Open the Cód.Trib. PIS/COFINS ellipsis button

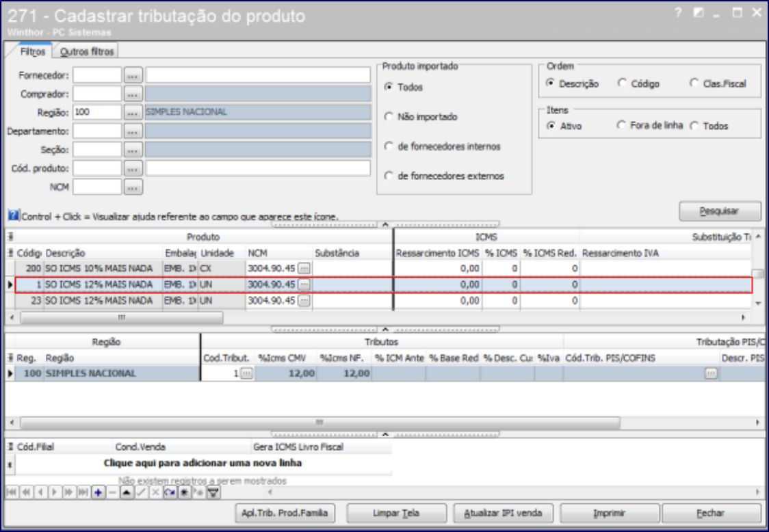tap(711, 373)
